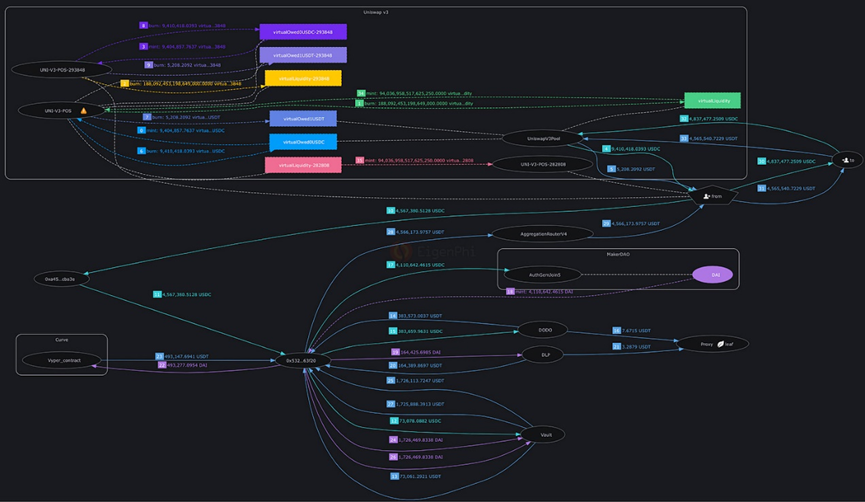Click the purple virtualOwedUSDC-293848 node
The image size is (865, 502).
point(303,32)
